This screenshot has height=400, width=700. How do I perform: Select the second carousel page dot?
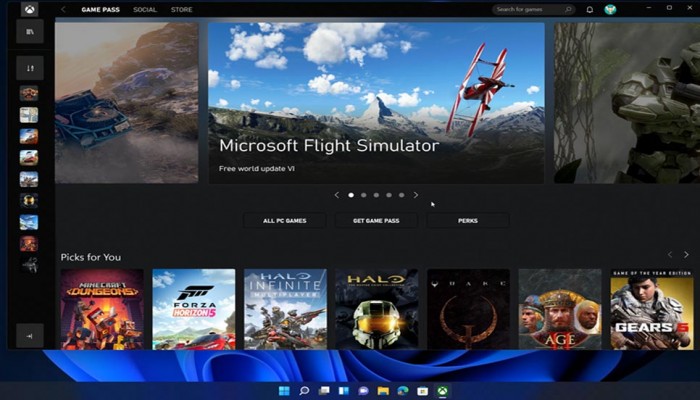tap(363, 195)
